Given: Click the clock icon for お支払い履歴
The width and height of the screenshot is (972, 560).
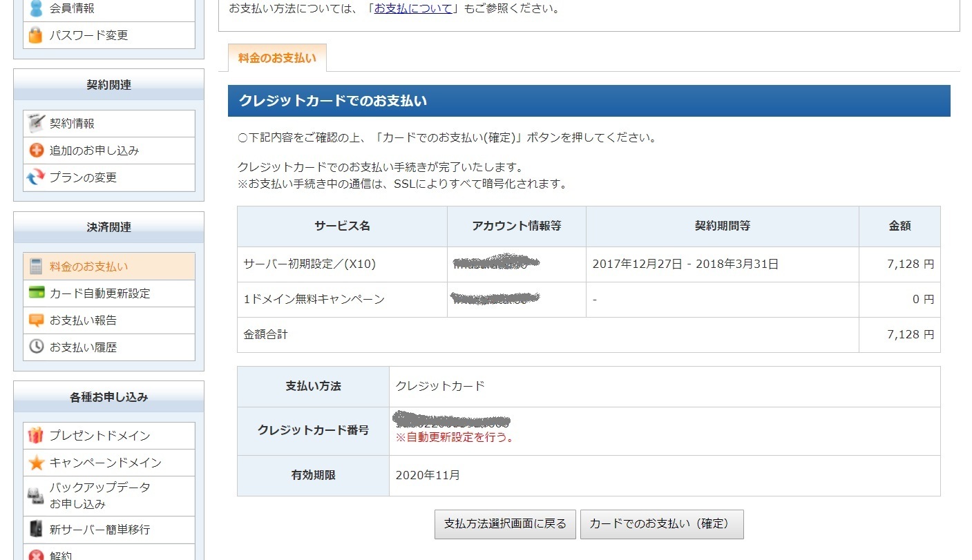Looking at the screenshot, I should 36,347.
